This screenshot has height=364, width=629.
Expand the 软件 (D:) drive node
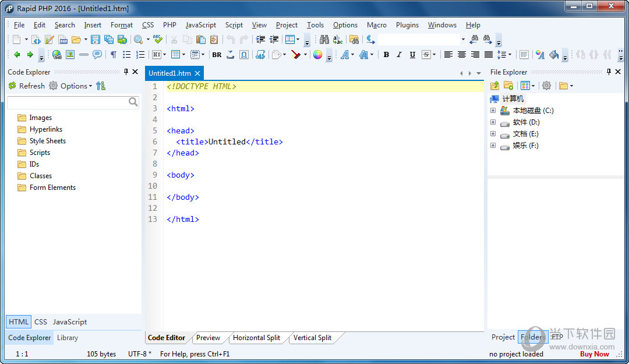[x=493, y=122]
